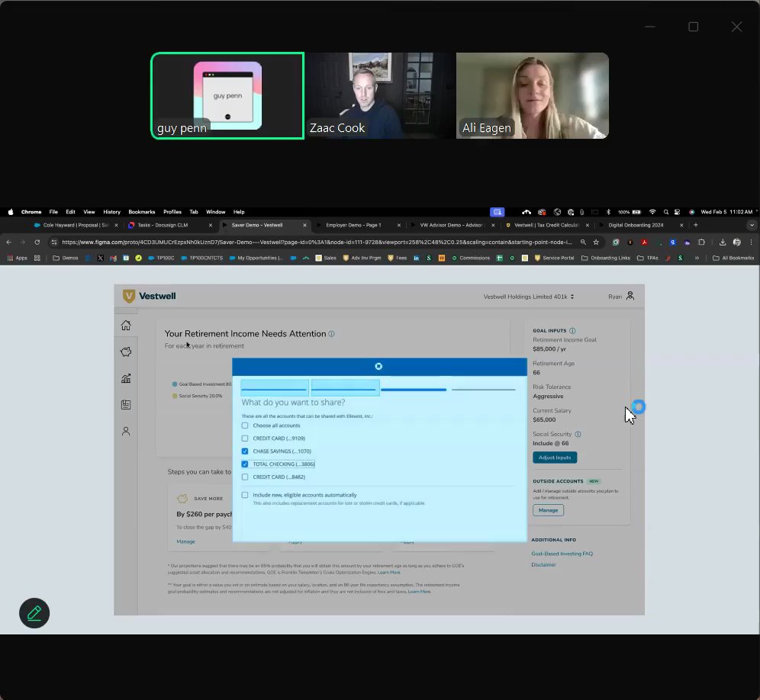Enable Include new, eligible accounts automatically
Image resolution: width=760 pixels, height=700 pixels.
pos(245,495)
